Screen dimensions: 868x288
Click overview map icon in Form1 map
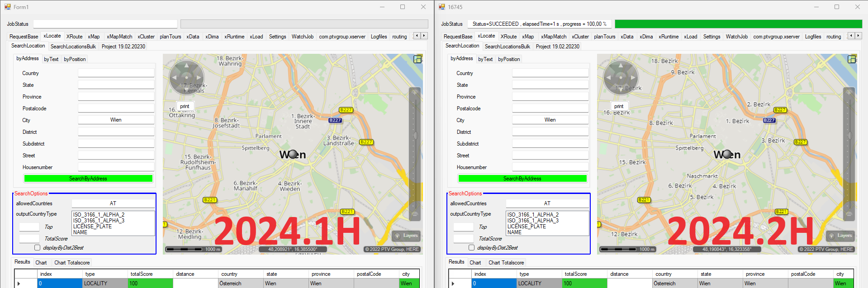(x=417, y=59)
